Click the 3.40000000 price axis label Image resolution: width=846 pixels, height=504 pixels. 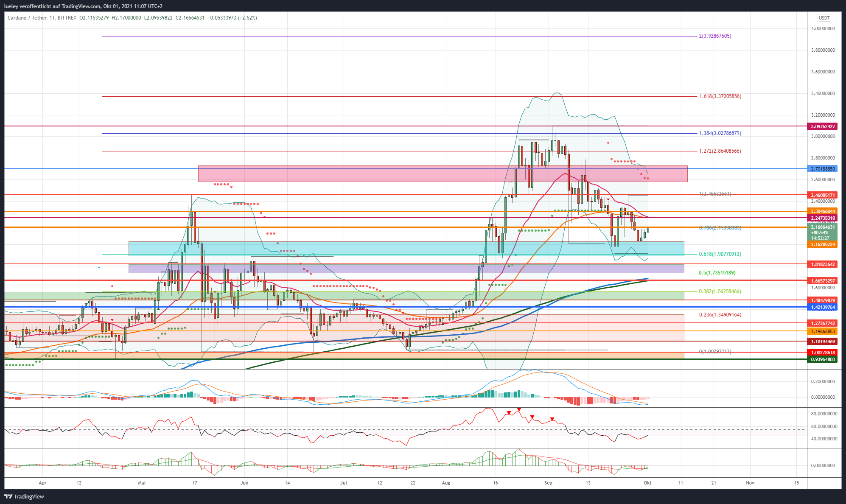(823, 93)
